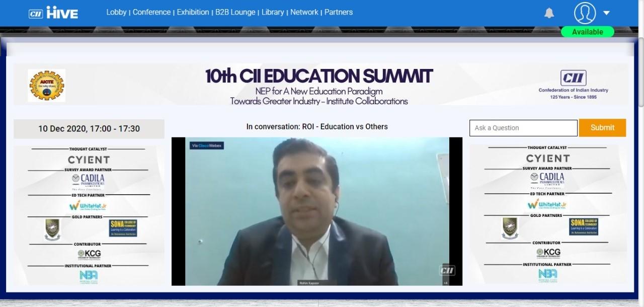Image resolution: width=644 pixels, height=307 pixels.
Task: Click the CYIENT logo in the right sponsor panel
Action: point(548,158)
